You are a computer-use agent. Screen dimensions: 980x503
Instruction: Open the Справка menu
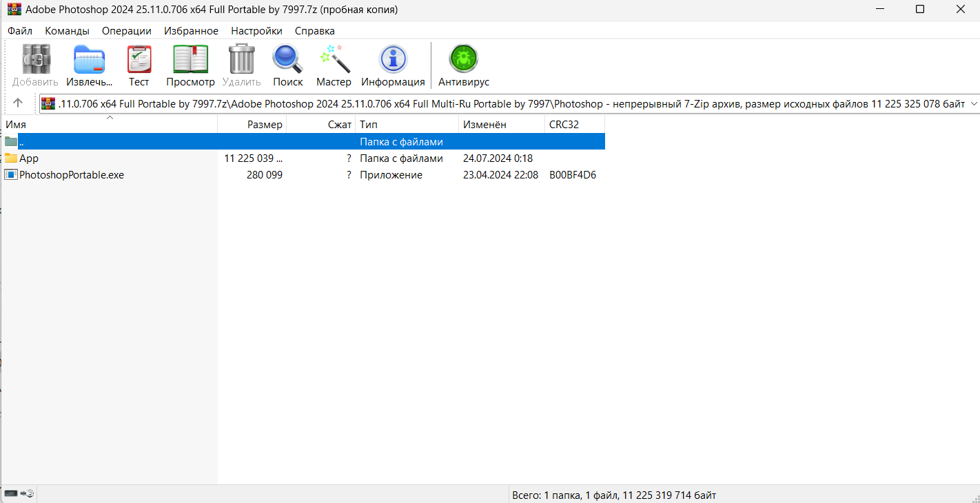point(315,31)
